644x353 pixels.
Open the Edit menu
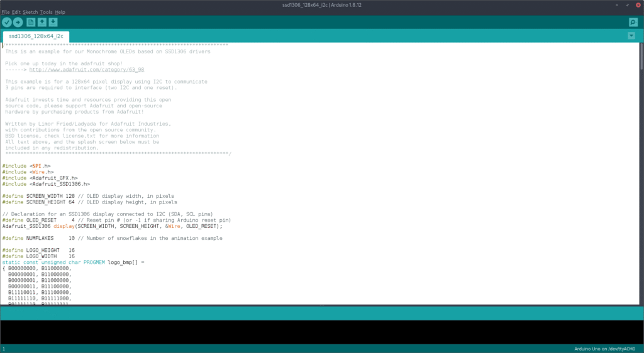(16, 12)
